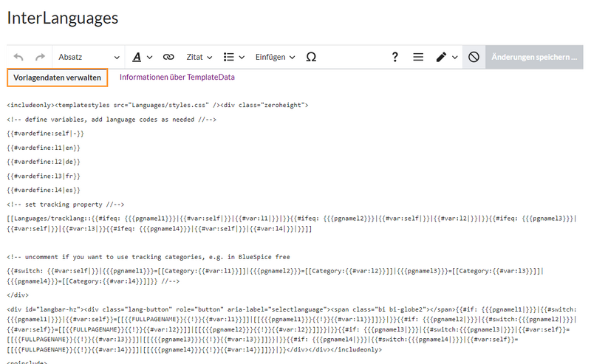Click the includeonly templatestyles first line
591x364 pixels.
[157, 105]
